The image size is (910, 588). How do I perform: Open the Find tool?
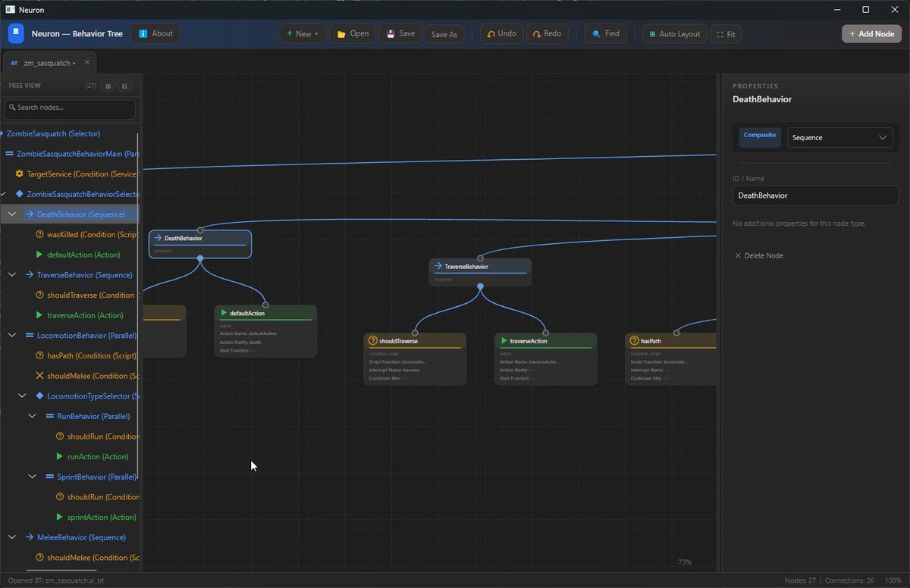(x=606, y=34)
